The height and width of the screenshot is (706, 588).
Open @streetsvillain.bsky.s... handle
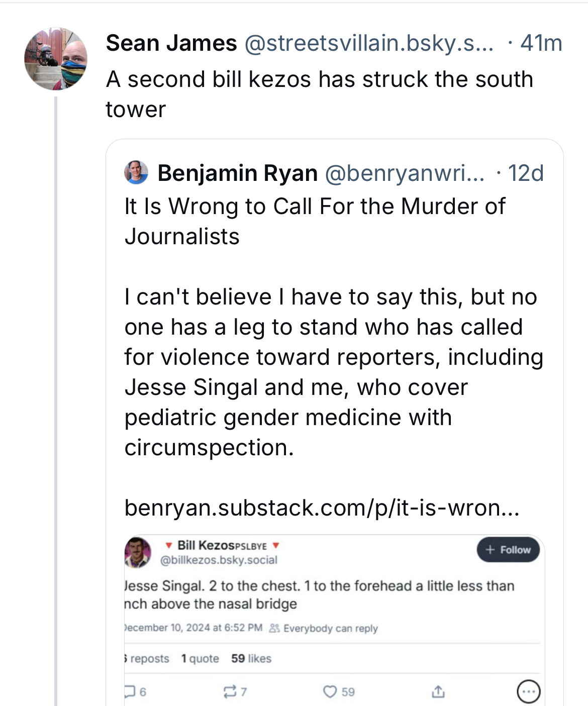point(369,43)
